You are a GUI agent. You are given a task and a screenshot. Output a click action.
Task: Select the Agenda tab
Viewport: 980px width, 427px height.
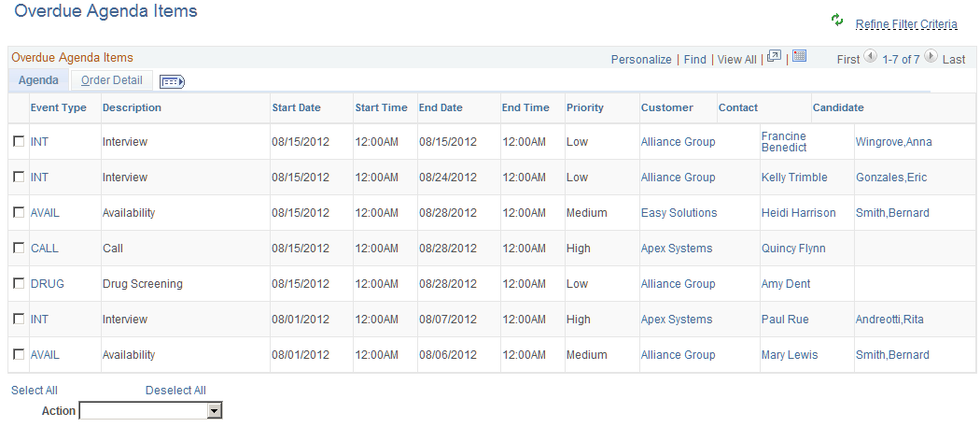click(39, 80)
